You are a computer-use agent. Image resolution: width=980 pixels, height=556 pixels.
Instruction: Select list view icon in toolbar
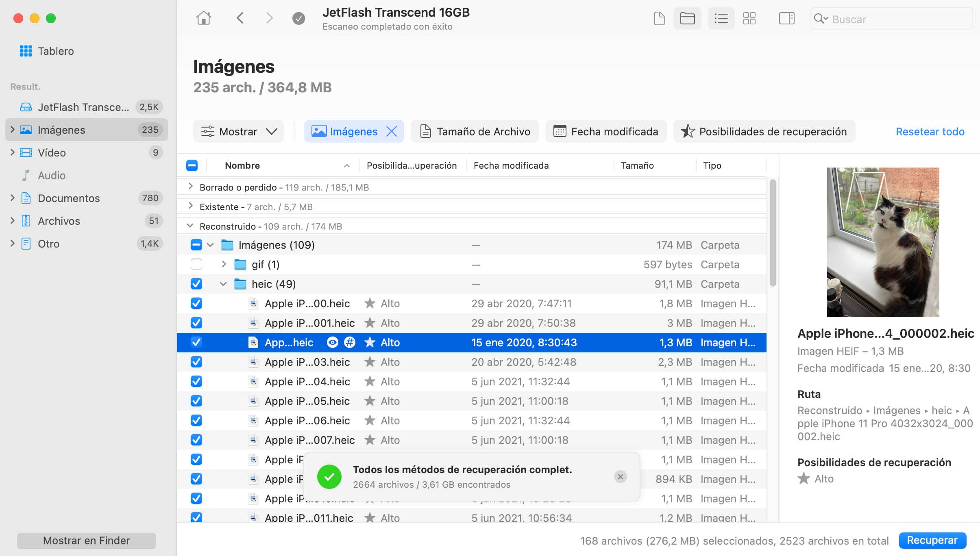pyautogui.click(x=721, y=18)
